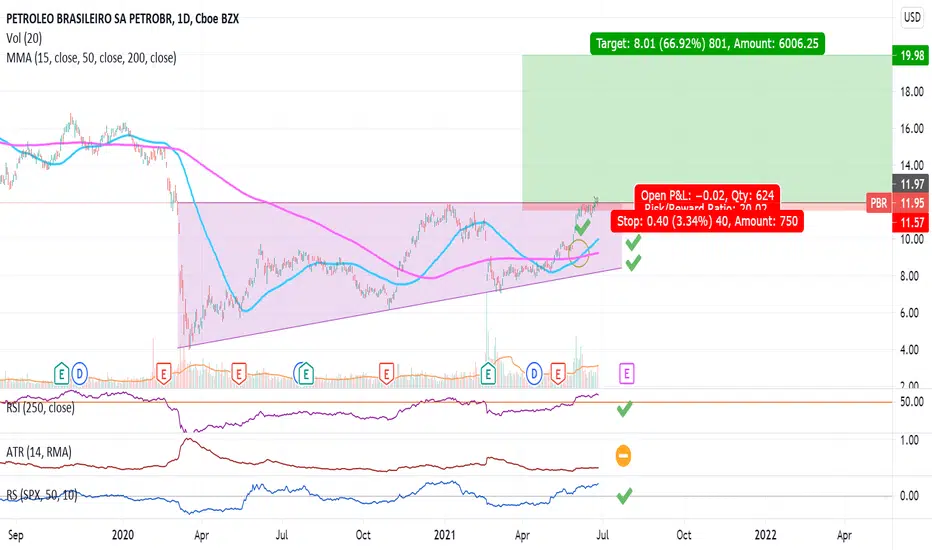This screenshot has width=932, height=550.
Task: Click the blue dividend marker after Apr 2021
Action: [x=534, y=373]
